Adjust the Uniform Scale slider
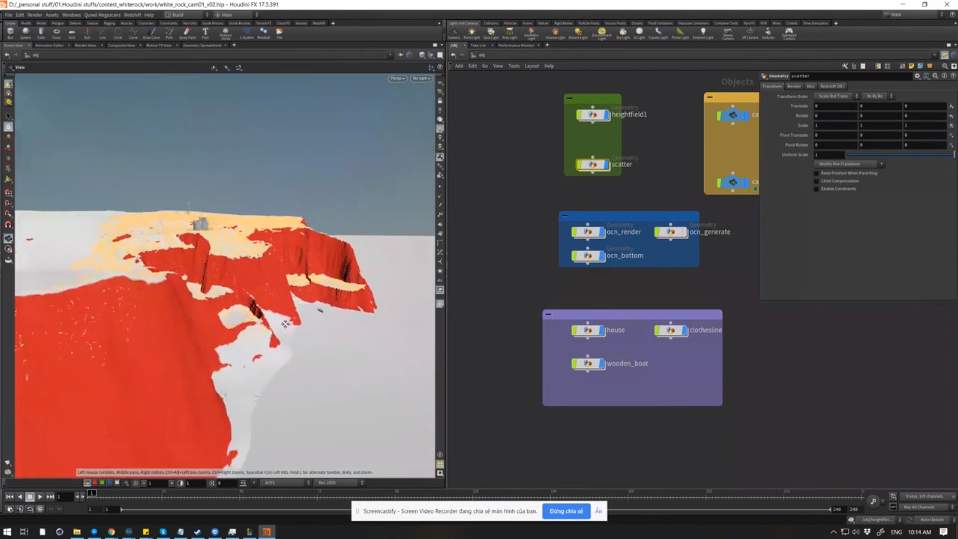 pyautogui.click(x=901, y=155)
